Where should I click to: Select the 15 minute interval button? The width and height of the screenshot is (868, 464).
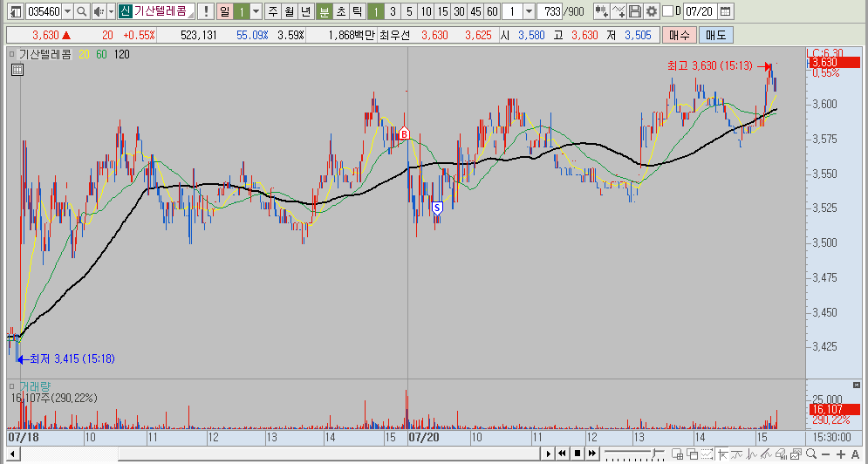[x=442, y=11]
